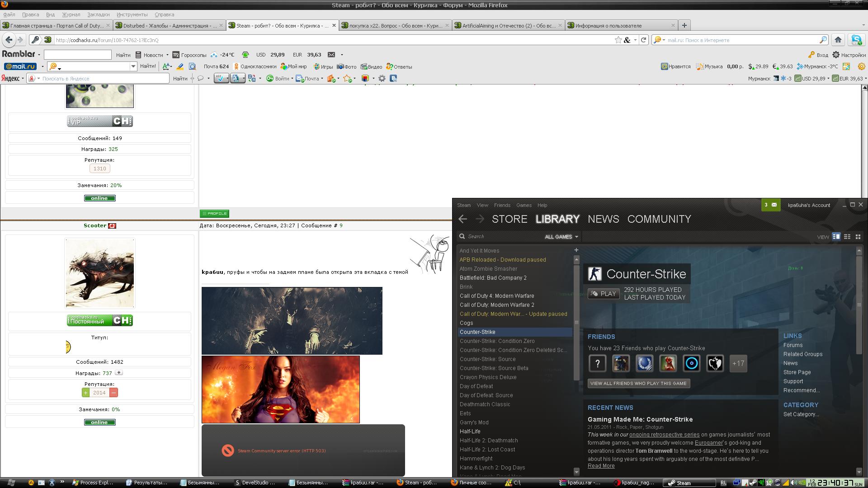
Task: Open Фото camera icon in mail.ru toolbar
Action: pos(347,66)
